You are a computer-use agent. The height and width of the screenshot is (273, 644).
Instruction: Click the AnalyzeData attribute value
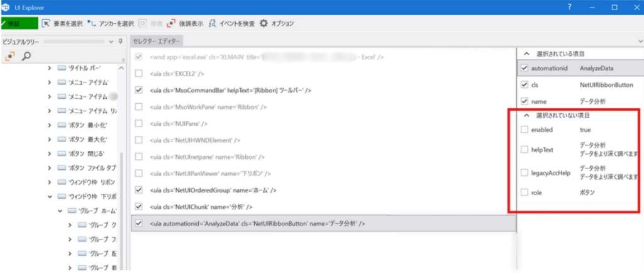(596, 68)
